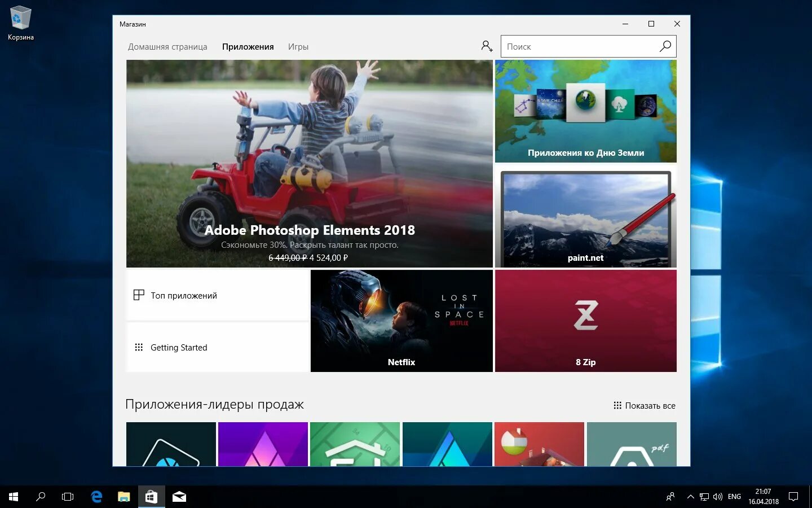
Task: Open the paint.net tile
Action: click(586, 216)
